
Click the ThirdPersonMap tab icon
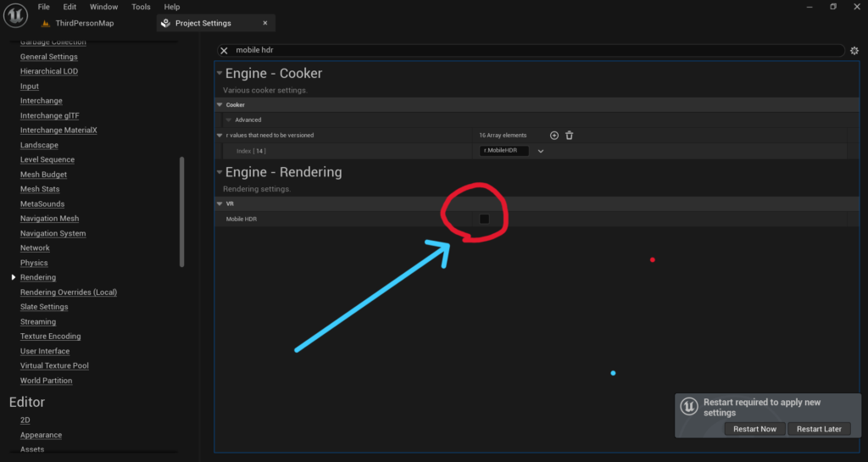coord(46,23)
